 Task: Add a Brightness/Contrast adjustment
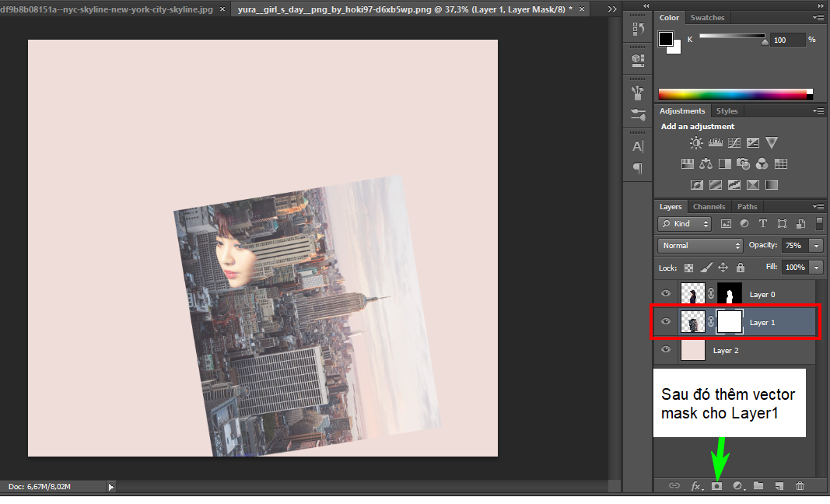click(x=695, y=143)
